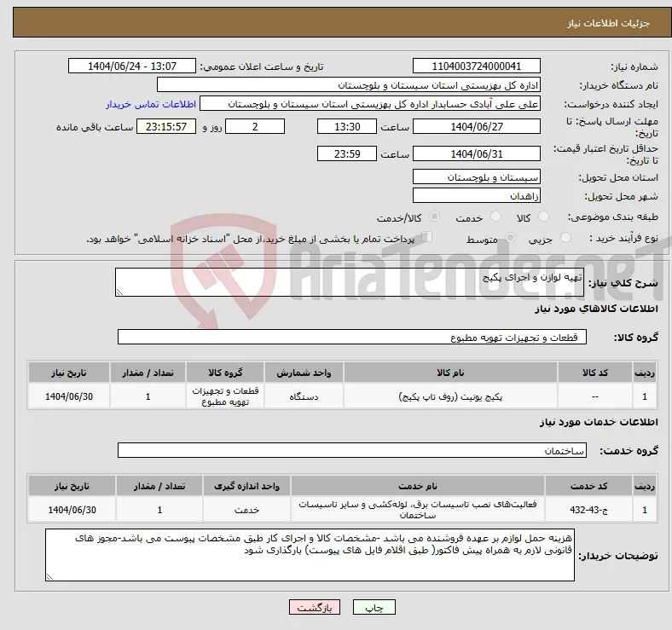Select the متوسط purchase type radio
The width and height of the screenshot is (672, 630).
[510, 238]
